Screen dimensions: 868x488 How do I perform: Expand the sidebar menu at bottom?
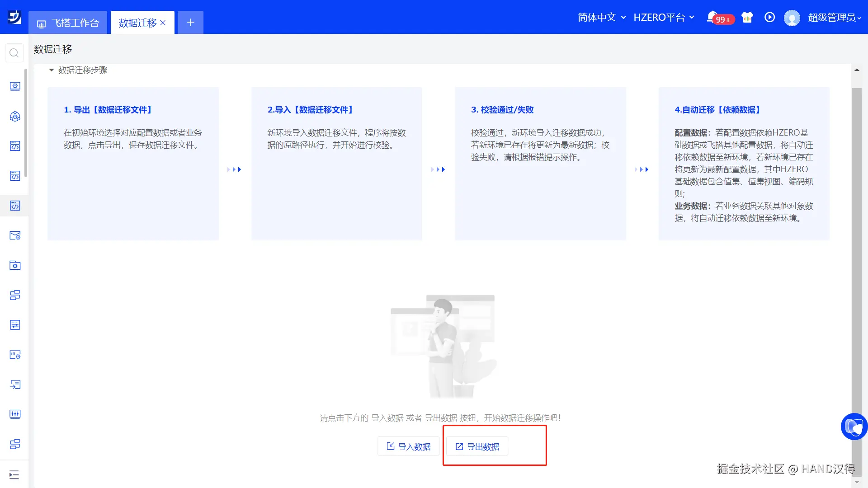[x=14, y=474]
